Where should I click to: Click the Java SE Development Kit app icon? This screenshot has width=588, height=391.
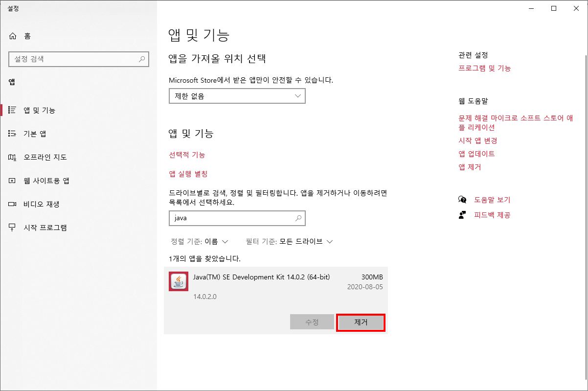pos(179,281)
